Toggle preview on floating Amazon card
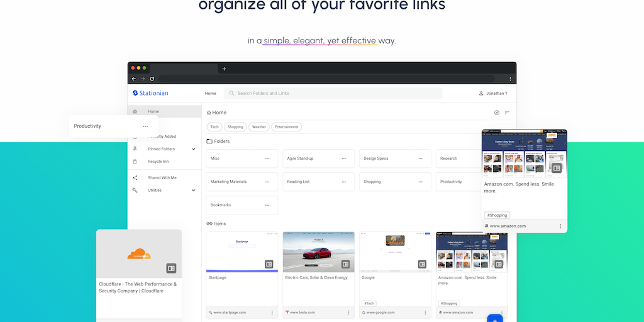644x322 pixels. coord(557,168)
